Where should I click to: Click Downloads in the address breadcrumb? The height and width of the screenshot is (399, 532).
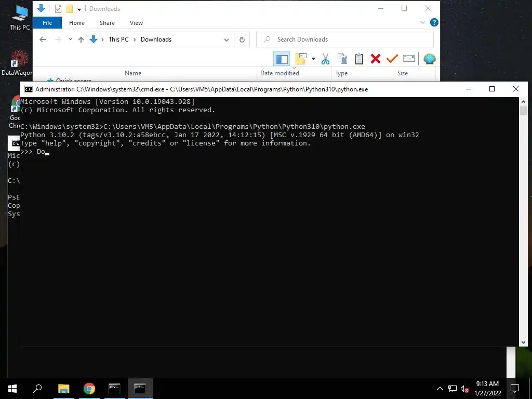click(x=156, y=39)
